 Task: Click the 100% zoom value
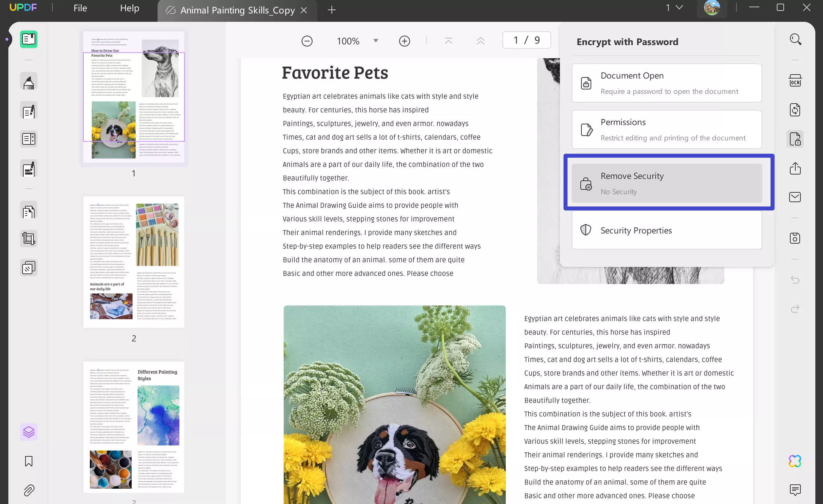tap(348, 41)
